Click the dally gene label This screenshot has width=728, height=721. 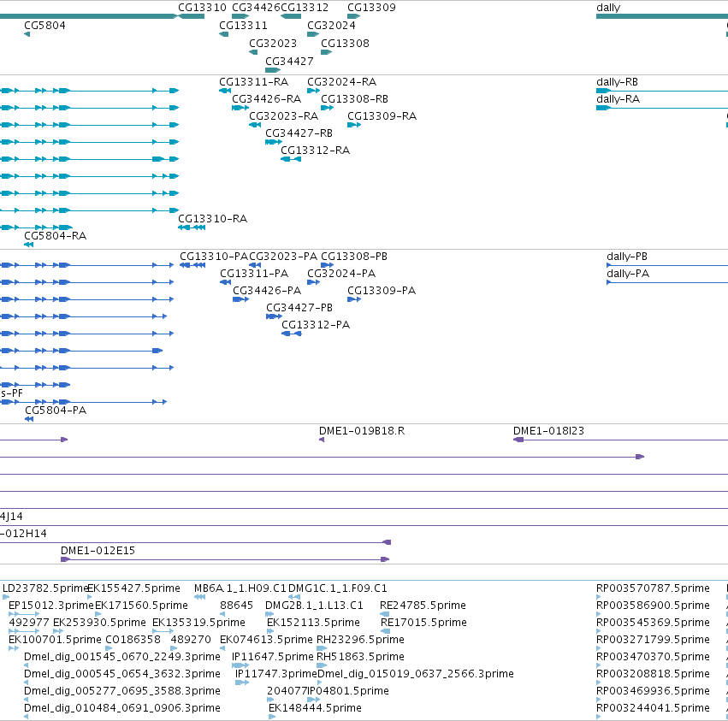608,8
